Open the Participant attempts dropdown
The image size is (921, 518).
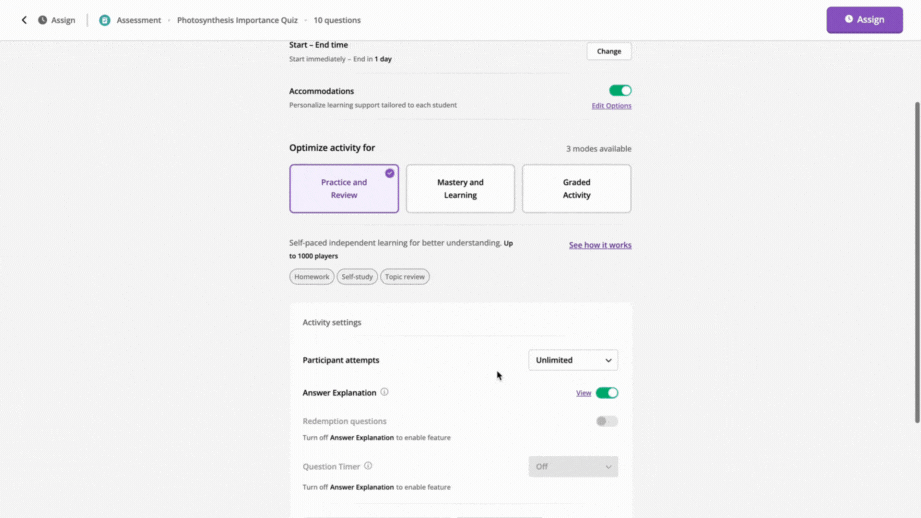click(573, 360)
